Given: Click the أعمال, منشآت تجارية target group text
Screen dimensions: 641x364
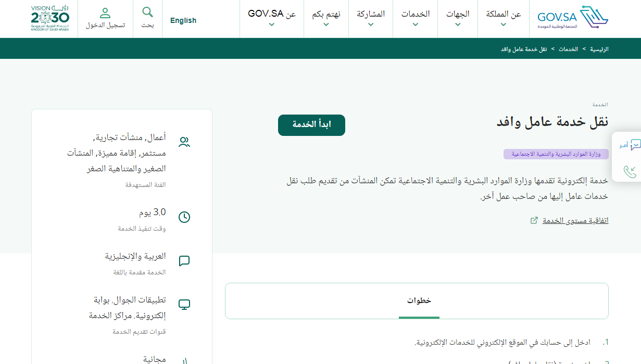Looking at the screenshot, I should coord(116,153).
